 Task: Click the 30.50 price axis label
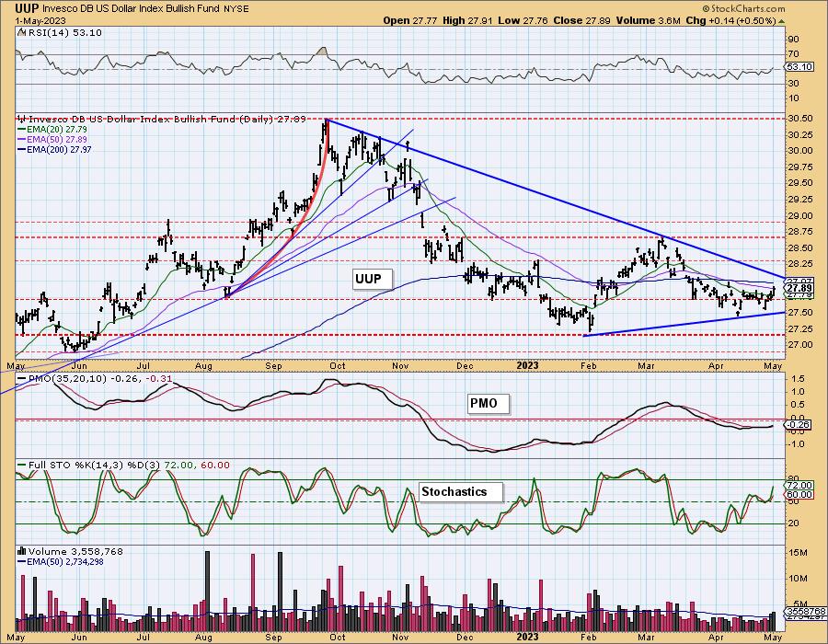pos(800,119)
